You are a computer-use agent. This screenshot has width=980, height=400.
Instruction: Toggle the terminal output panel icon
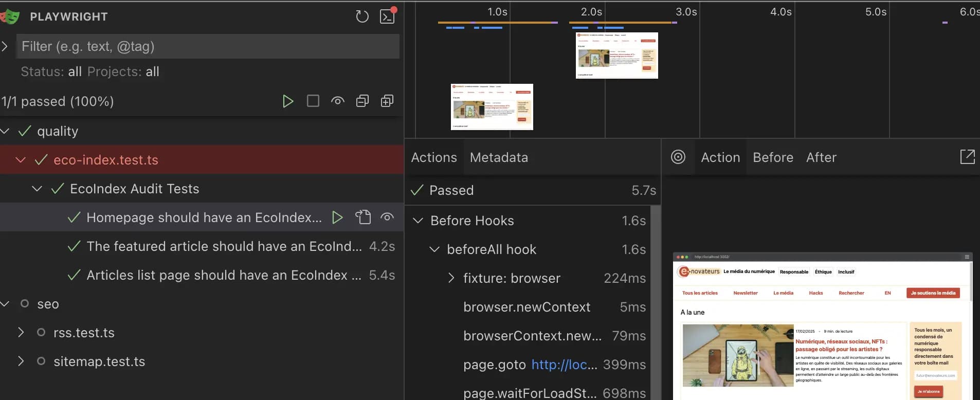[387, 16]
